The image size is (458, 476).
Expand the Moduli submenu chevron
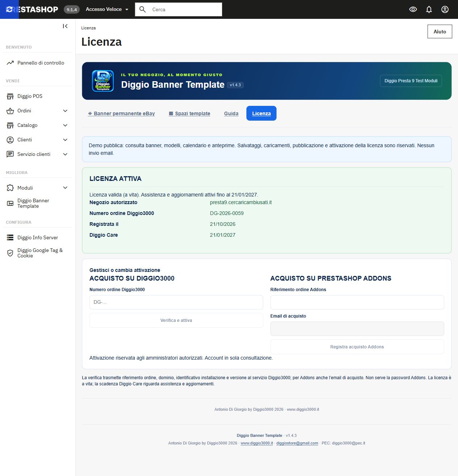pos(65,188)
